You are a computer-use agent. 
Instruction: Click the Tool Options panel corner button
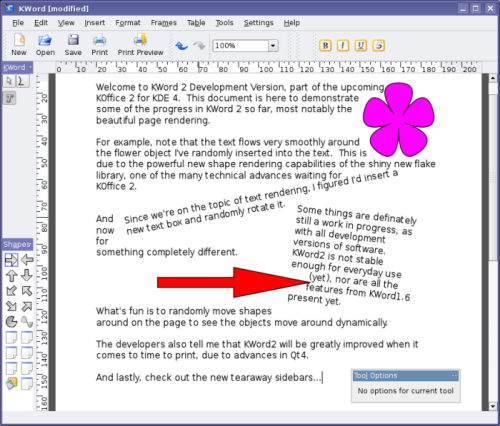click(454, 376)
